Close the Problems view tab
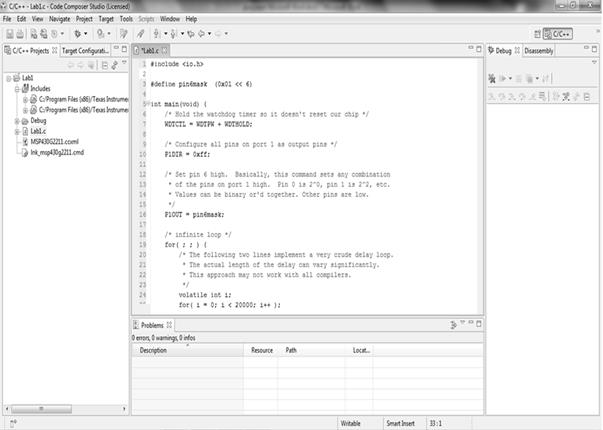The image size is (603, 430). click(x=169, y=325)
